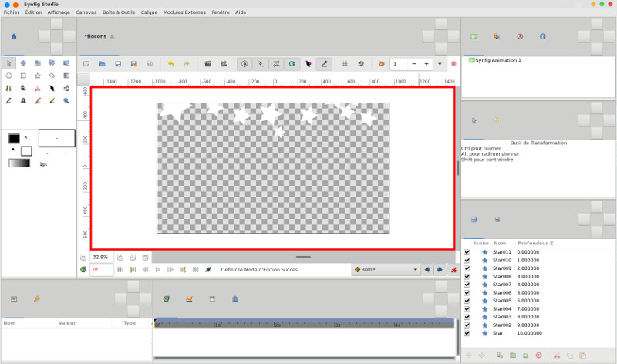The height and width of the screenshot is (364, 617).
Task: Select Synfig Animation 1 in canvas browser
Action: pos(498,60)
